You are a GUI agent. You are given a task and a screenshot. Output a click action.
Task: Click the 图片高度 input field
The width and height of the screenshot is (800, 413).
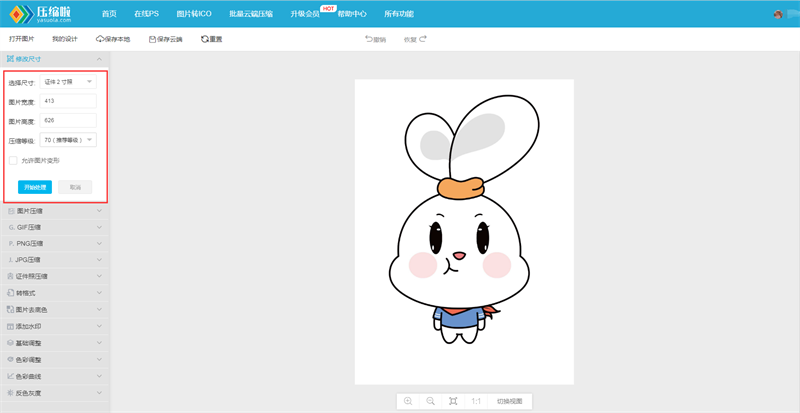click(68, 120)
